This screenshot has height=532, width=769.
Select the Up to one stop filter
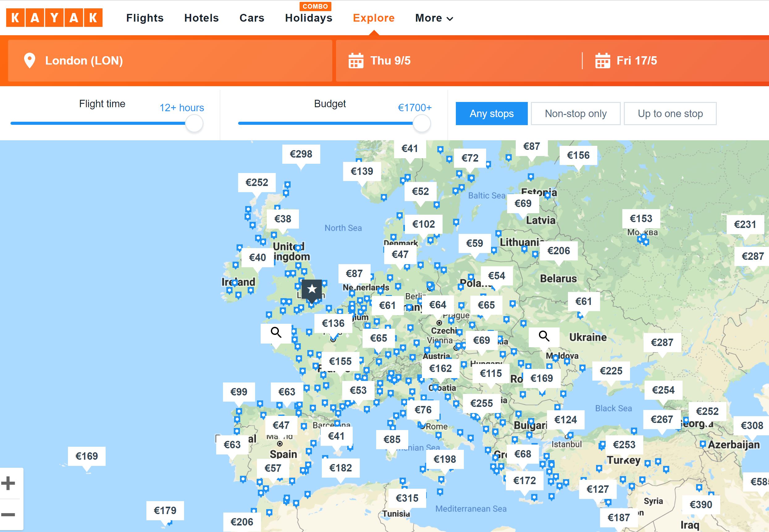[670, 114]
